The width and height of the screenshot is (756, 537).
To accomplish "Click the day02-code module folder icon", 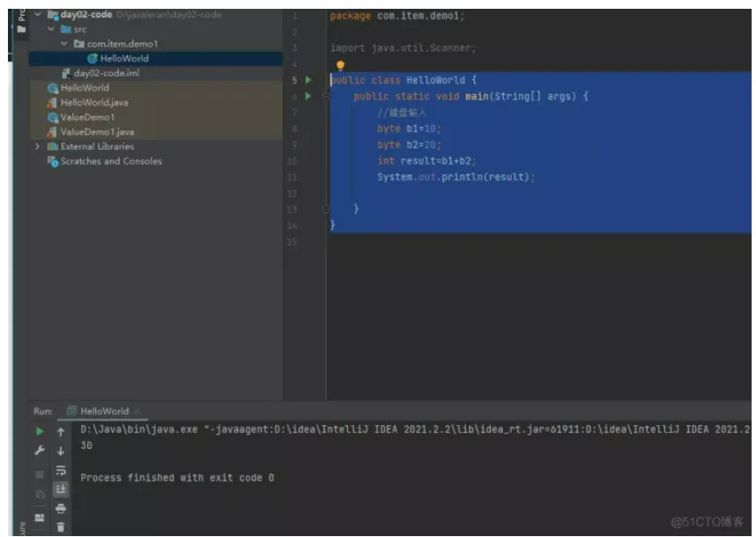I will [x=53, y=14].
